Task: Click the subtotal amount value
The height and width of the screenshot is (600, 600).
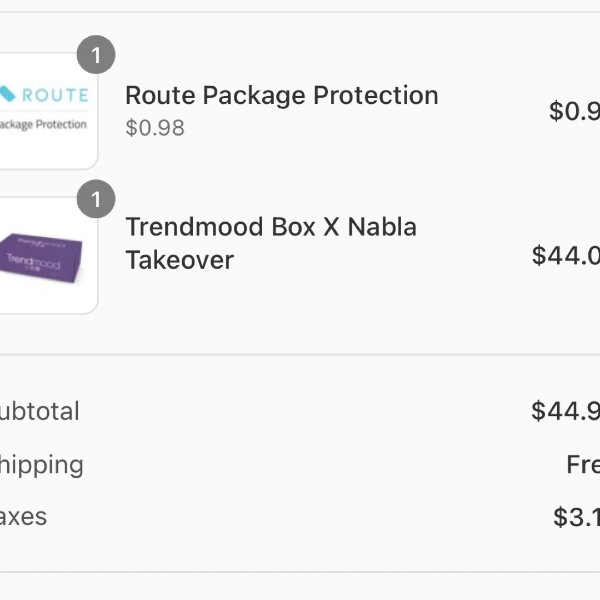Action: point(566,411)
